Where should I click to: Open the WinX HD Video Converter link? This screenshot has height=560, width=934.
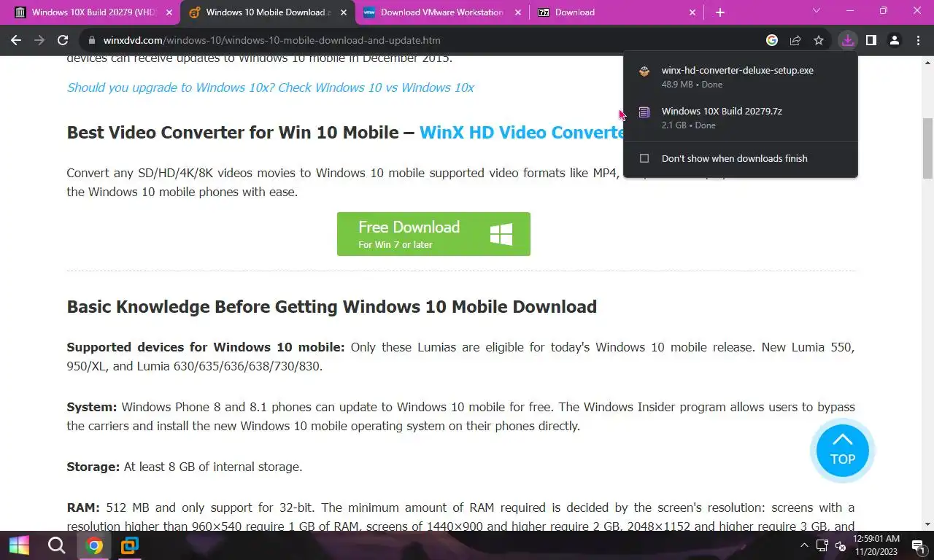coord(521,132)
